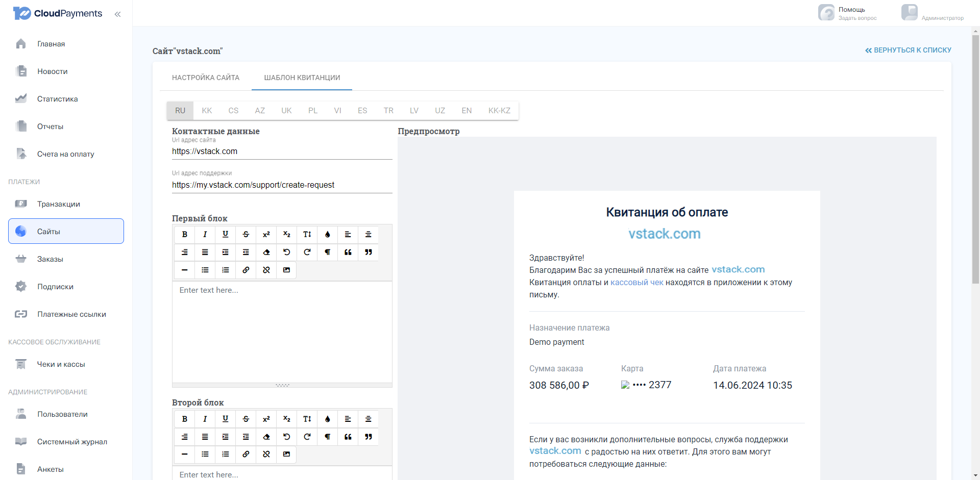This screenshot has height=480, width=980.
Task: Open Статистика in sidebar
Action: (66, 99)
